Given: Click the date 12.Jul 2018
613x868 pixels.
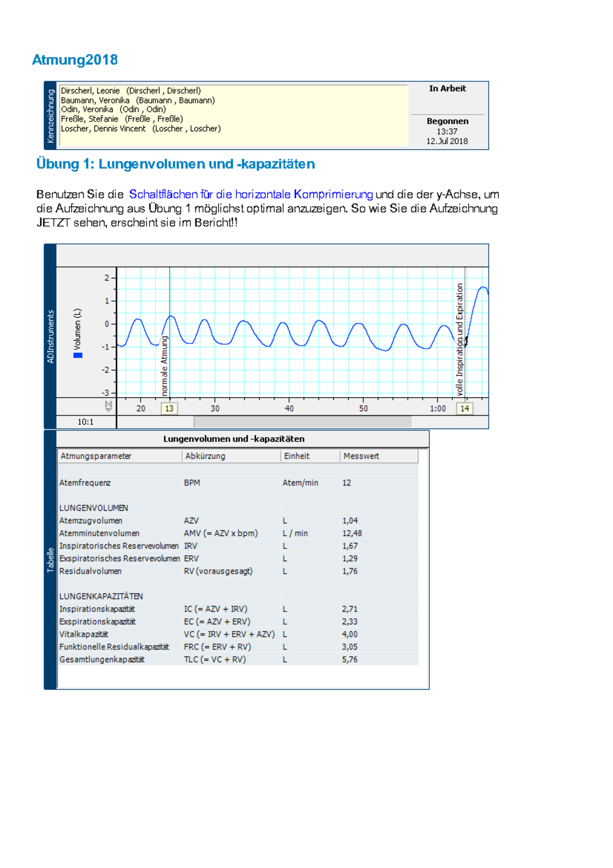Looking at the screenshot, I should tap(447, 141).
